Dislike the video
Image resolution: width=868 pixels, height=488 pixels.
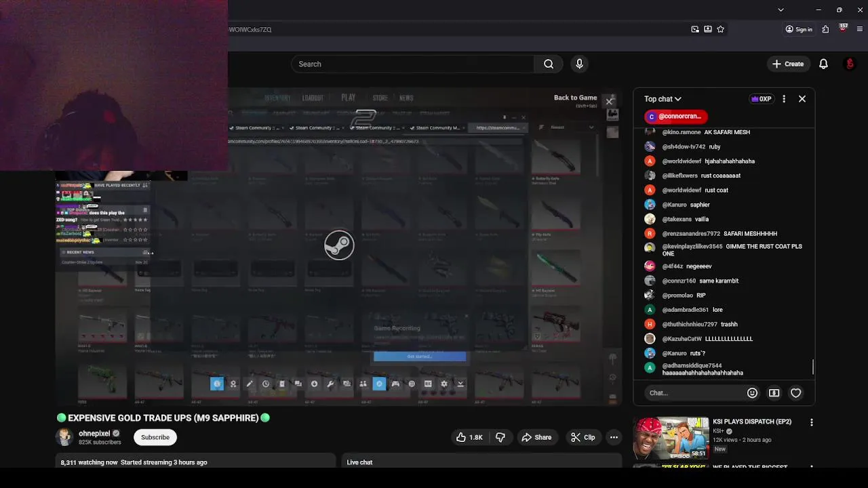[x=500, y=438]
